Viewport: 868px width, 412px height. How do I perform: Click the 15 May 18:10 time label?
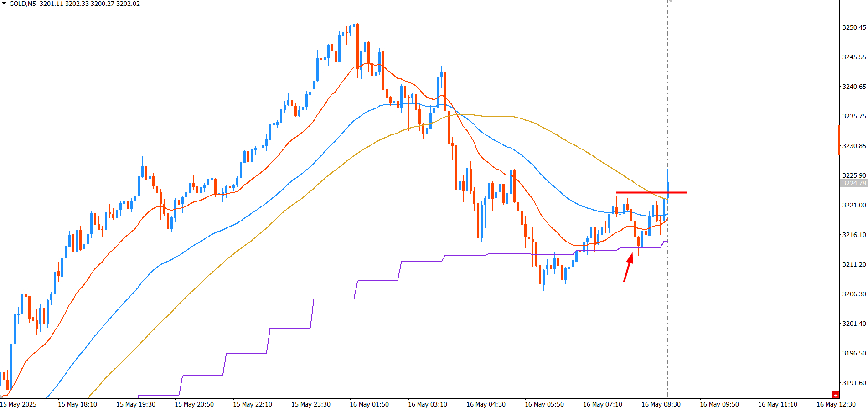pyautogui.click(x=77, y=404)
